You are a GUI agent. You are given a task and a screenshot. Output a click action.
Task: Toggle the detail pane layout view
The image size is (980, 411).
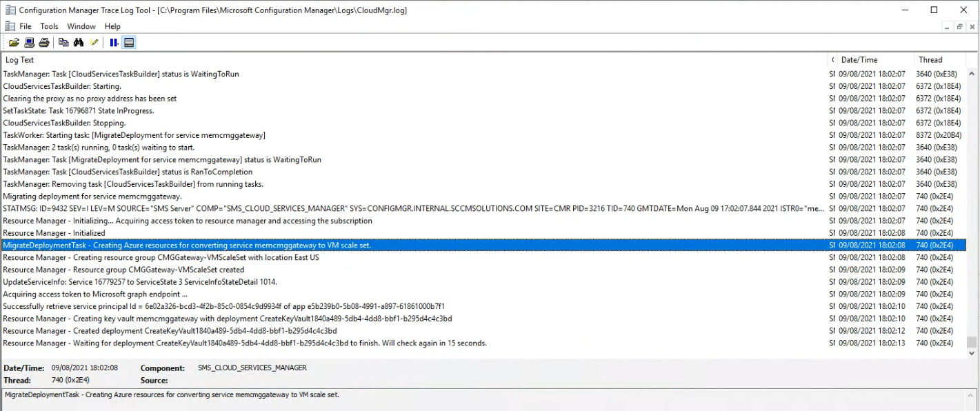(x=130, y=42)
